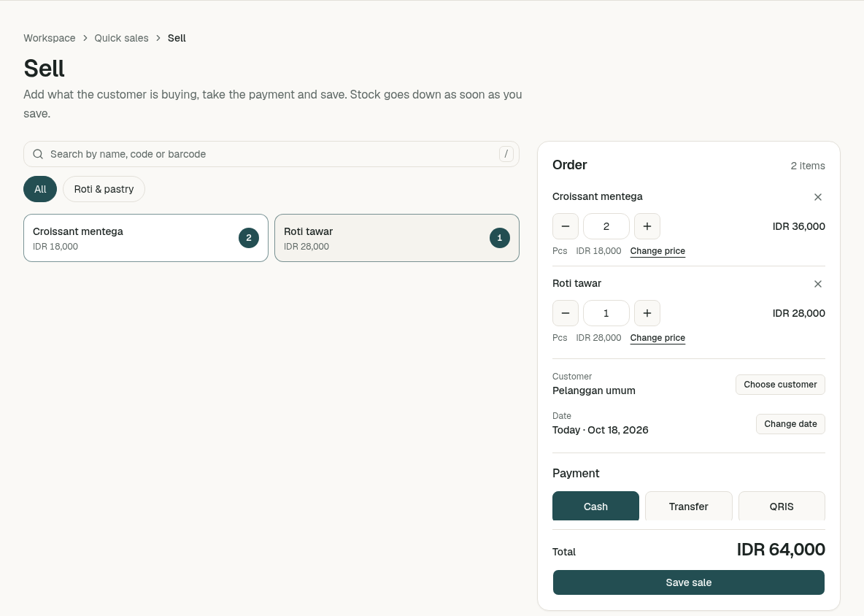This screenshot has width=864, height=616.
Task: Go to Workspace in breadcrumb
Action: click(50, 38)
